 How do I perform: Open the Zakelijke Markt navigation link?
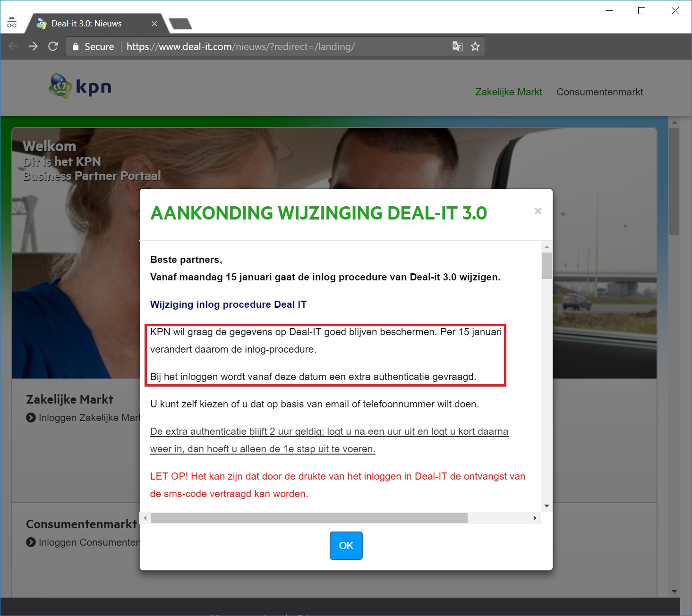coord(509,92)
